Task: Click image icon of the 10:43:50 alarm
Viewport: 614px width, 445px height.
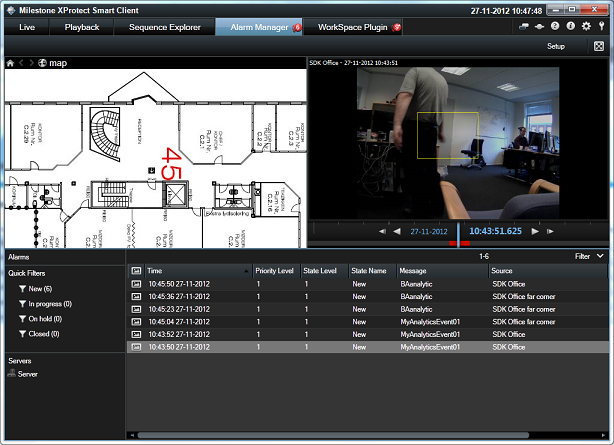Action: 136,347
